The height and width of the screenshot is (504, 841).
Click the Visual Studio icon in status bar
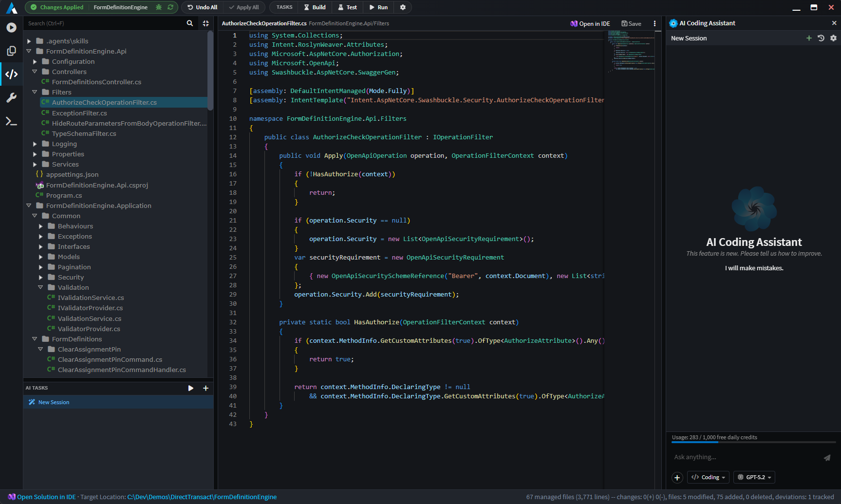point(12,497)
